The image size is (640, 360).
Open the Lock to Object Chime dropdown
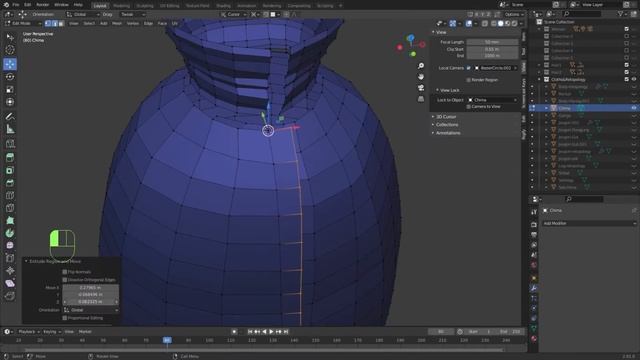[492, 100]
